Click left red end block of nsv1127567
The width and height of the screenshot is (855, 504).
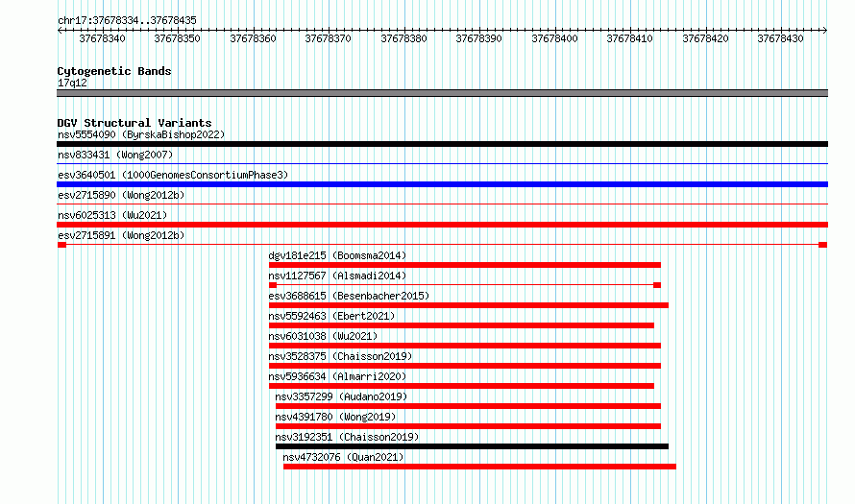pos(273,285)
